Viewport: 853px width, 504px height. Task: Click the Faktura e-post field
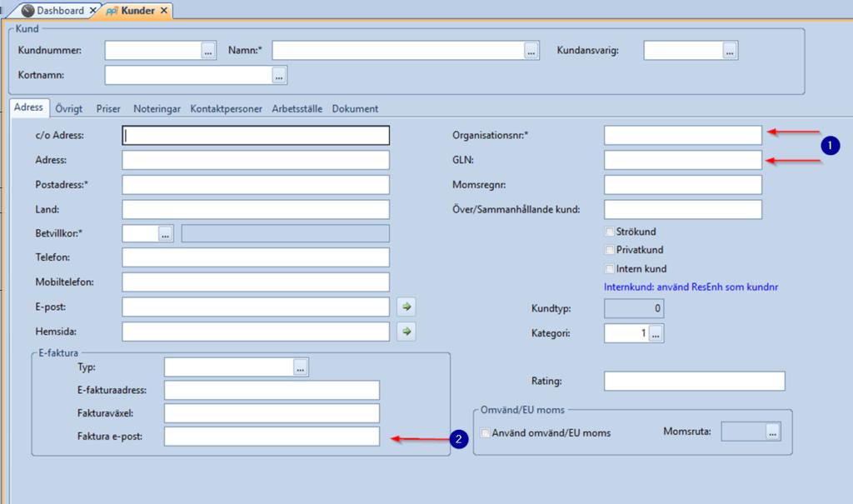[x=272, y=437]
